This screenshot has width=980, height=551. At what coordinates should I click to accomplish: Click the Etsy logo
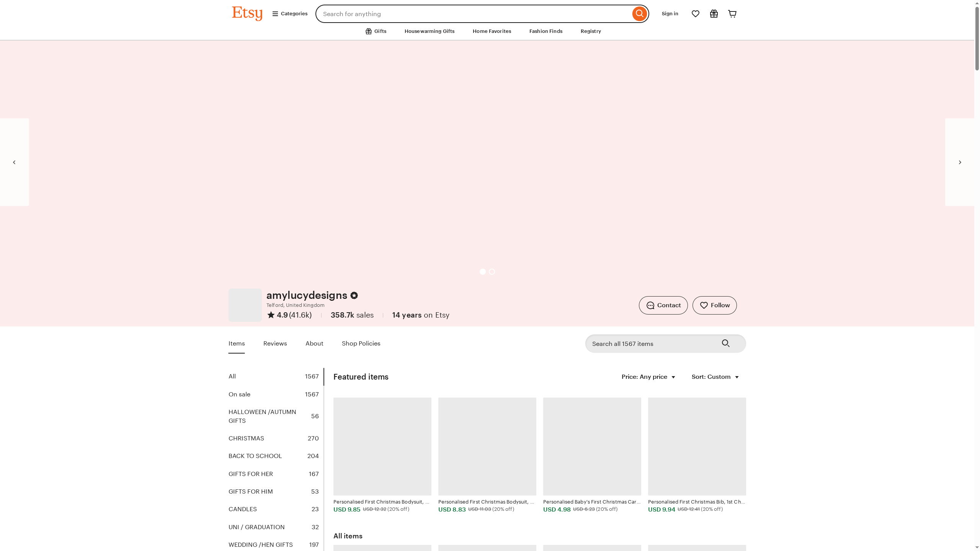point(247,13)
